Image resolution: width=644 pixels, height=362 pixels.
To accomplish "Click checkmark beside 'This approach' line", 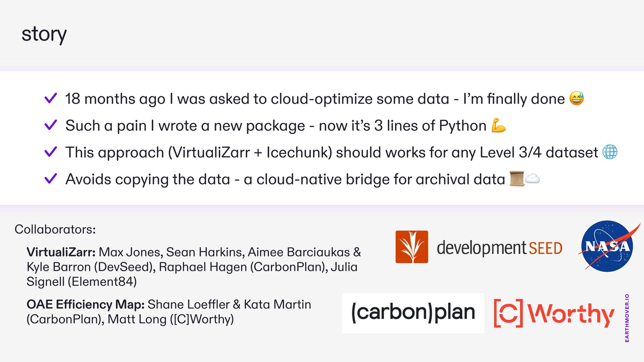I will (x=51, y=152).
